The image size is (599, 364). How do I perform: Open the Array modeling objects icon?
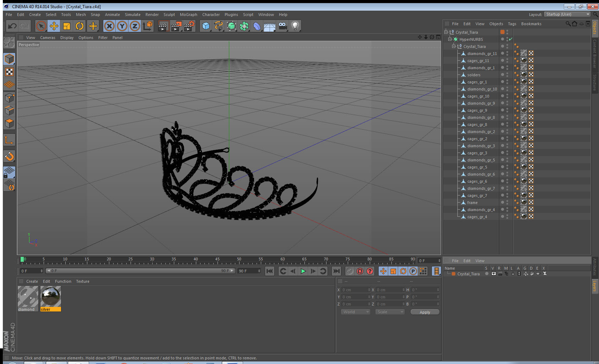click(244, 26)
